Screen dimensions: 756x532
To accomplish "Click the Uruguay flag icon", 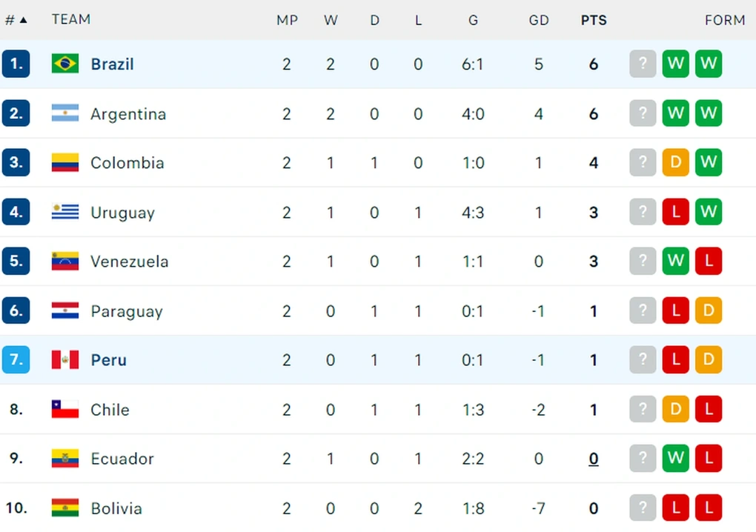I will pos(65,212).
